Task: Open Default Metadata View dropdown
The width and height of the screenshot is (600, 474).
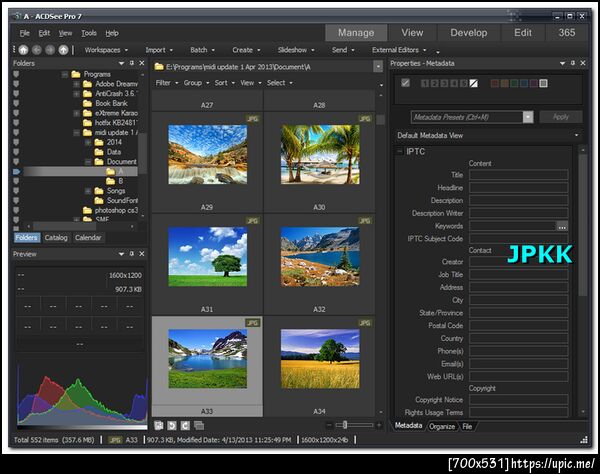Action: [x=576, y=135]
